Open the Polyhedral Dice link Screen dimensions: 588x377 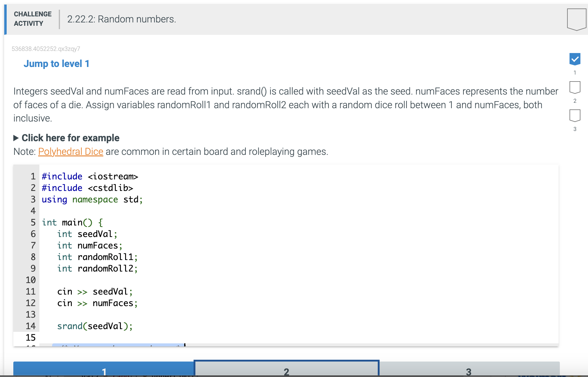[71, 152]
